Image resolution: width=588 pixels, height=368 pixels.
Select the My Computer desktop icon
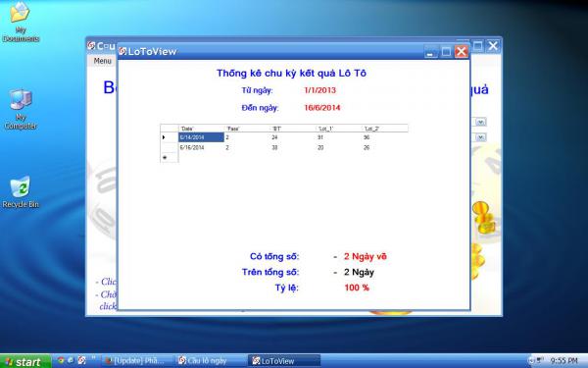click(21, 109)
